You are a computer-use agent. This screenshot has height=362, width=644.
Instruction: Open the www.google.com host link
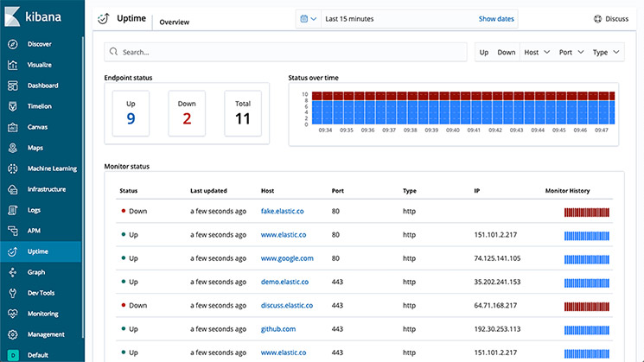click(287, 258)
